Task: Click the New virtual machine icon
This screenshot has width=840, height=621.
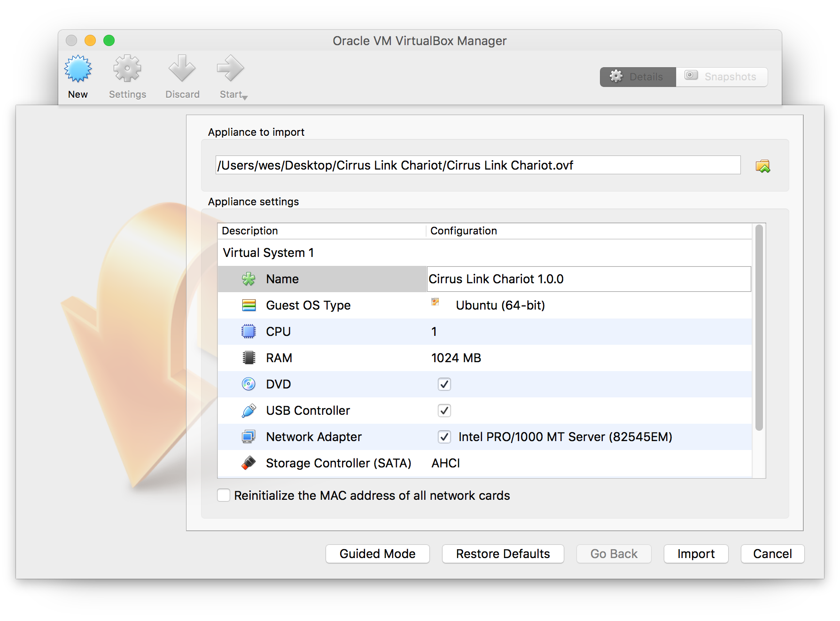Action: (78, 69)
